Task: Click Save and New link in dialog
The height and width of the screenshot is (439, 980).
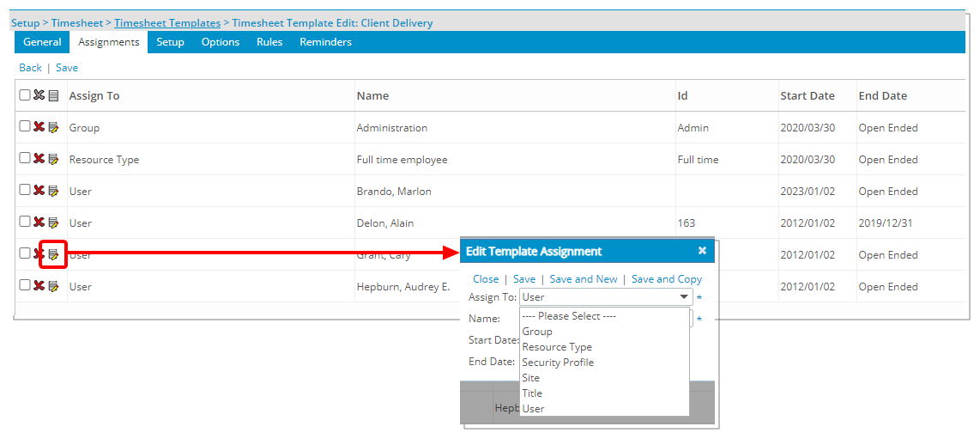Action: click(x=583, y=279)
